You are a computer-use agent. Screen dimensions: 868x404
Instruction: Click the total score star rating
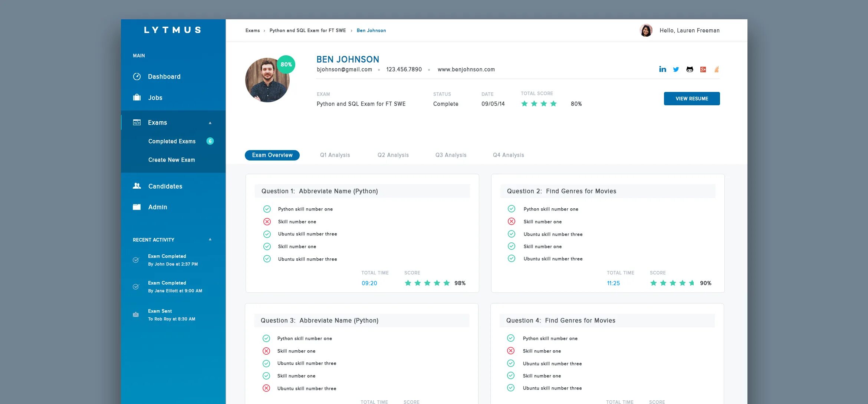(x=539, y=104)
